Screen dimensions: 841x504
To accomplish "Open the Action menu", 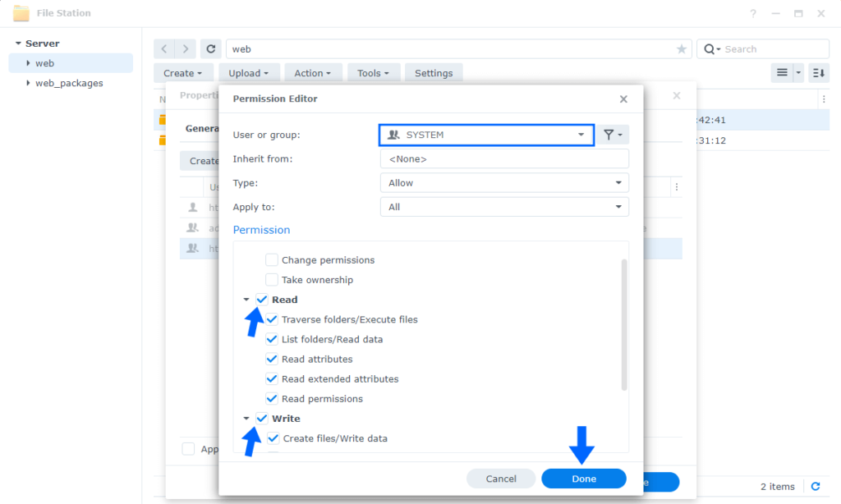I will [313, 72].
